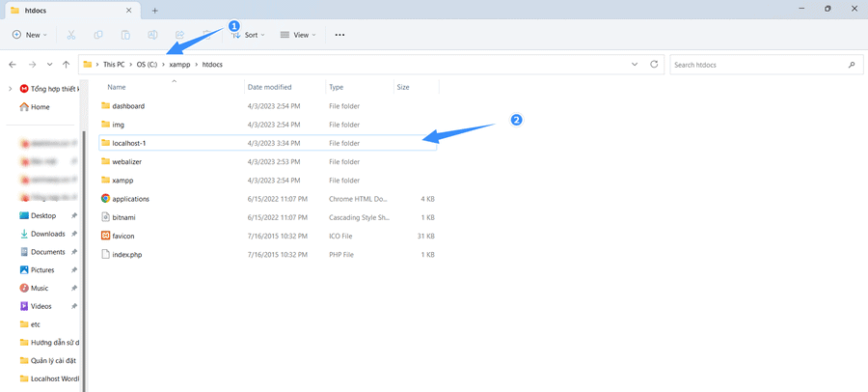The width and height of the screenshot is (868, 392).
Task: Click the address bar folder icon
Action: coord(88,65)
